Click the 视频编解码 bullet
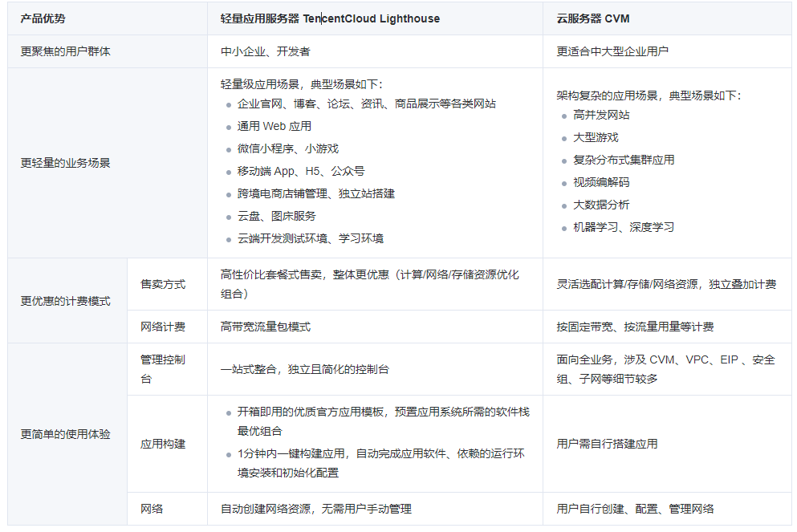 coord(601,182)
